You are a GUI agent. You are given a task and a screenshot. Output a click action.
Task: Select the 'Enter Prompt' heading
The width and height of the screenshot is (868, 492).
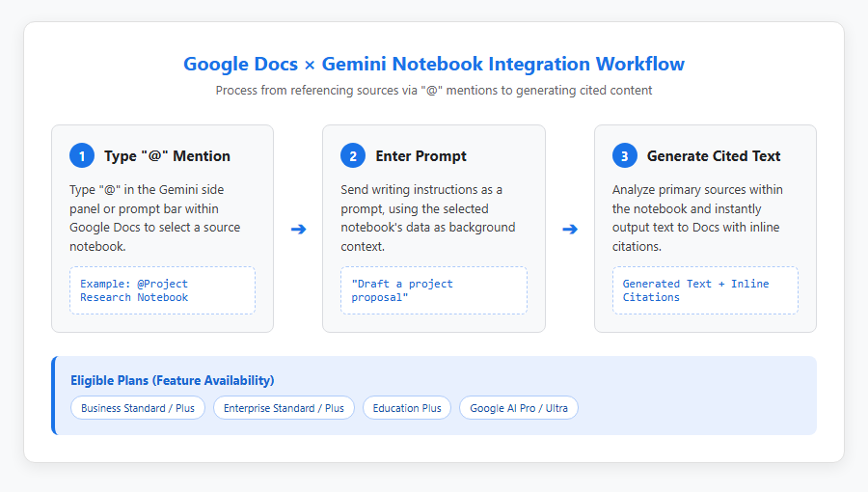click(x=420, y=156)
